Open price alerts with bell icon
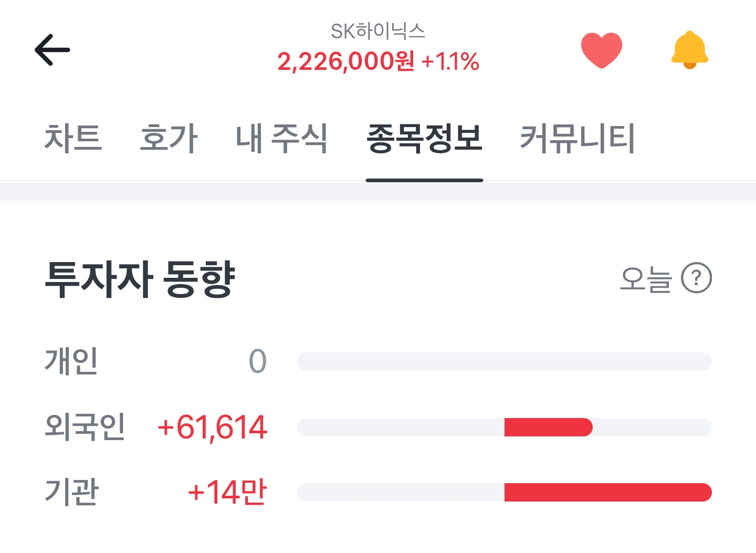The image size is (756, 553). (x=690, y=50)
